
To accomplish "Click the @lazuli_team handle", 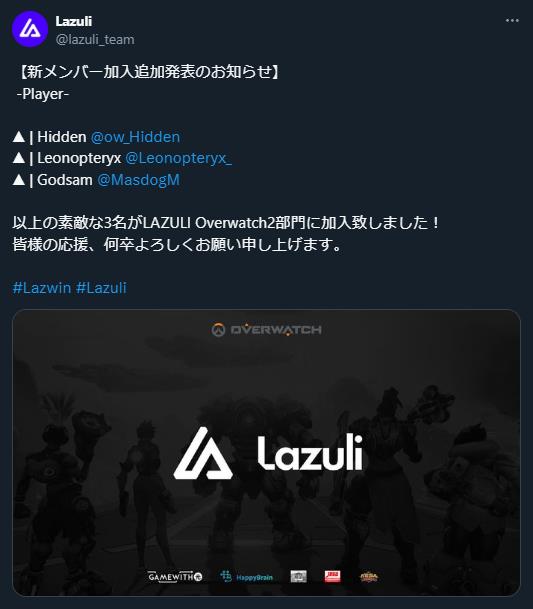I will [95, 40].
